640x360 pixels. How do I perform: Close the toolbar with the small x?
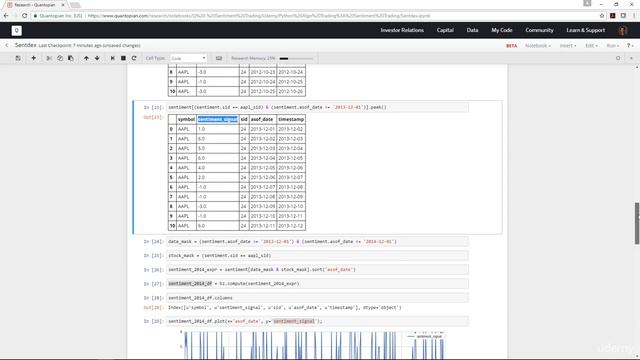tap(631, 58)
